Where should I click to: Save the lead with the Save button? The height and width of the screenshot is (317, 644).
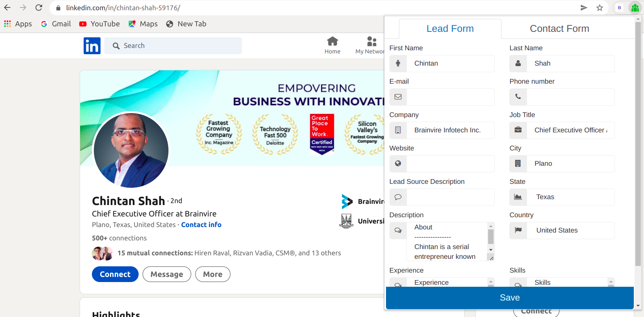pyautogui.click(x=510, y=298)
